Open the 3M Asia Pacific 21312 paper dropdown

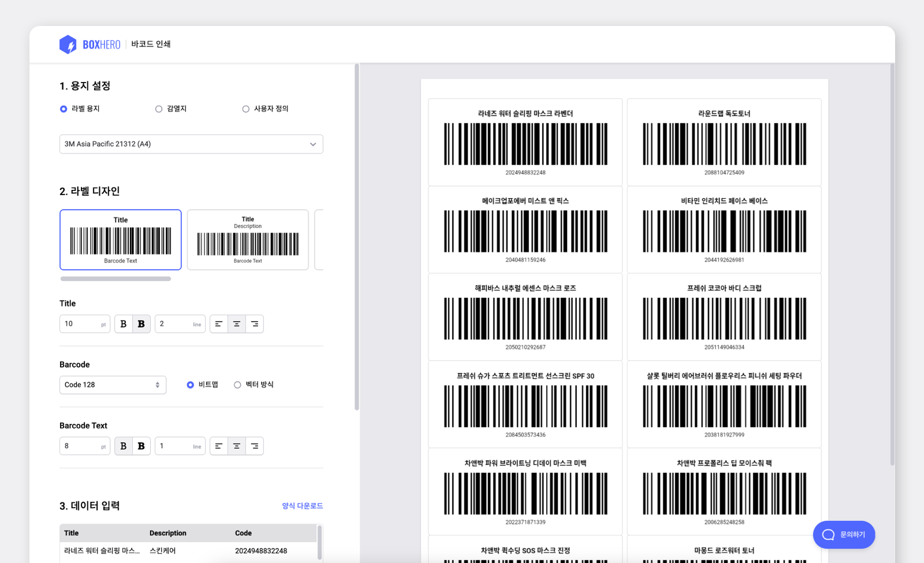click(191, 144)
